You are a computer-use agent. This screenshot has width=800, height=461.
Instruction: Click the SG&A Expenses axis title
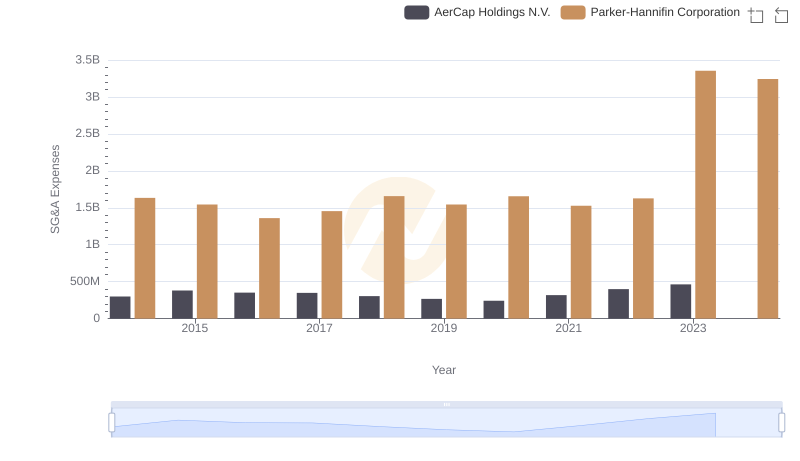click(x=55, y=189)
